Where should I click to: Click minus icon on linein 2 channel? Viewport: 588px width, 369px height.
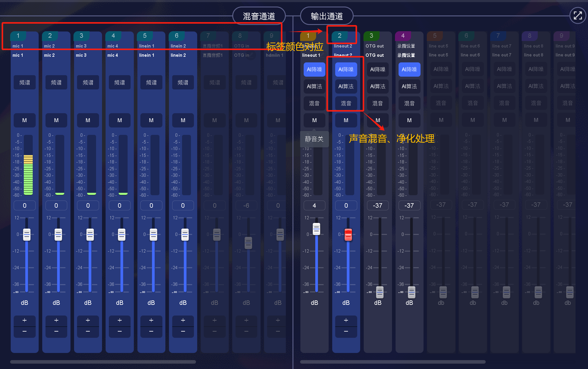183,332
